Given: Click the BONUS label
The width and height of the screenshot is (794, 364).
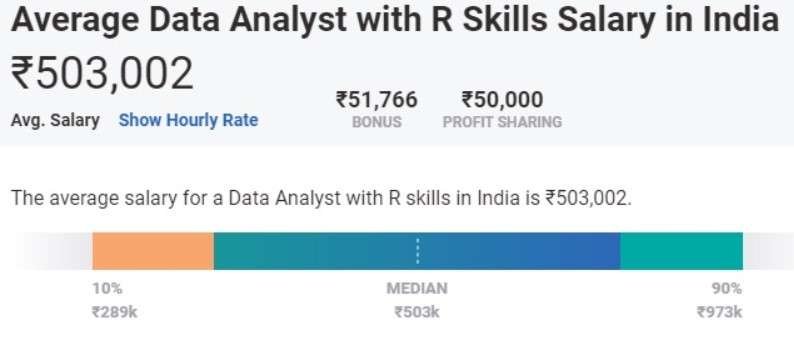Looking at the screenshot, I should coord(377,122).
